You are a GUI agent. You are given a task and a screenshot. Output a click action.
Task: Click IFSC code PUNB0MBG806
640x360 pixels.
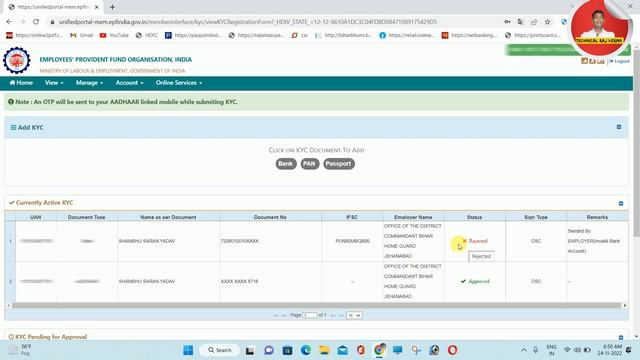352,241
